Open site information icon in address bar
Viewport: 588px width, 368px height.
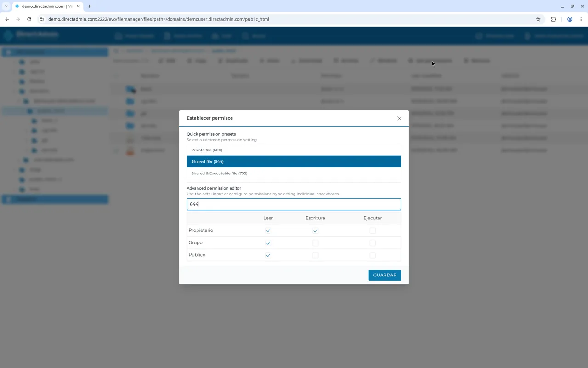click(42, 19)
